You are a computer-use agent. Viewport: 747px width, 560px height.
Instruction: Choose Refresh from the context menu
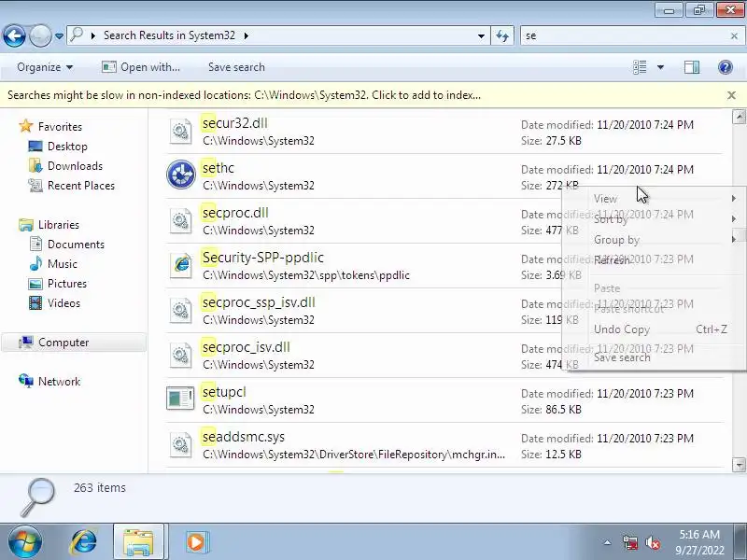[655, 260]
